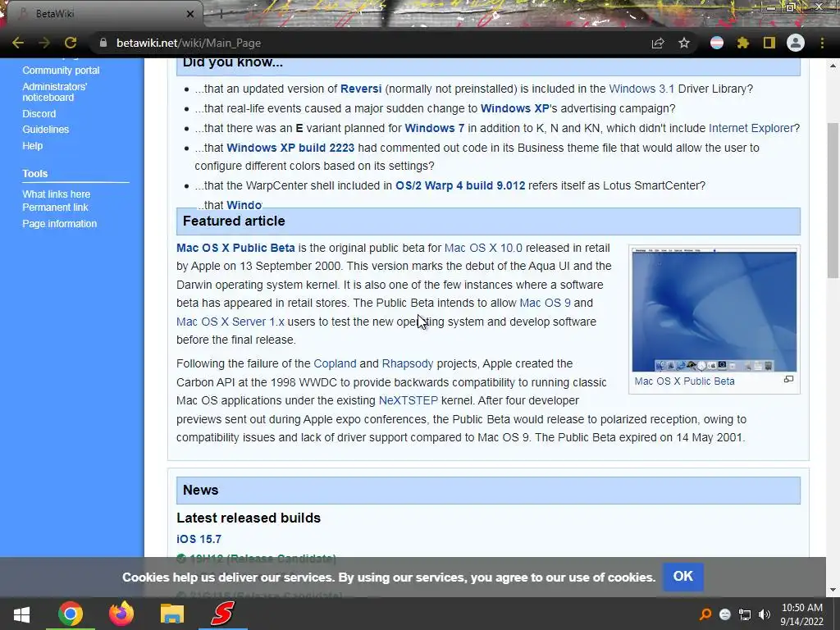
Task: Click the round face tray icon
Action: tap(725, 614)
